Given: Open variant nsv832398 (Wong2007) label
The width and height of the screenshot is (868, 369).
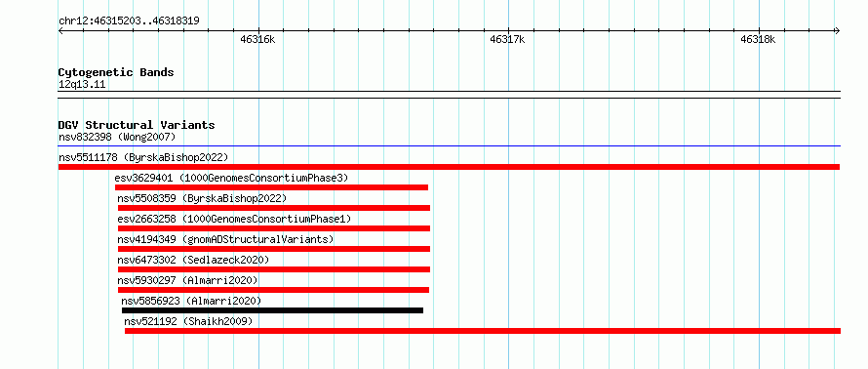Looking at the screenshot, I should pyautogui.click(x=117, y=137).
